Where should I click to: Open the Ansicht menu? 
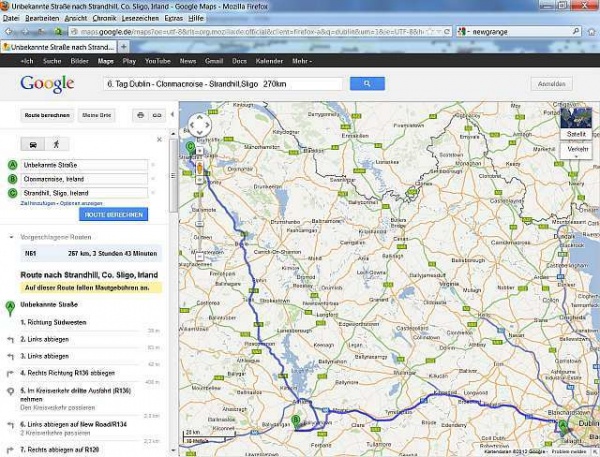pos(76,18)
